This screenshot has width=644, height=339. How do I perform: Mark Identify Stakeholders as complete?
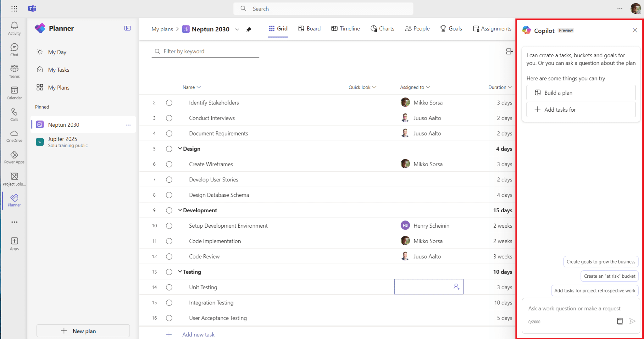(x=169, y=103)
